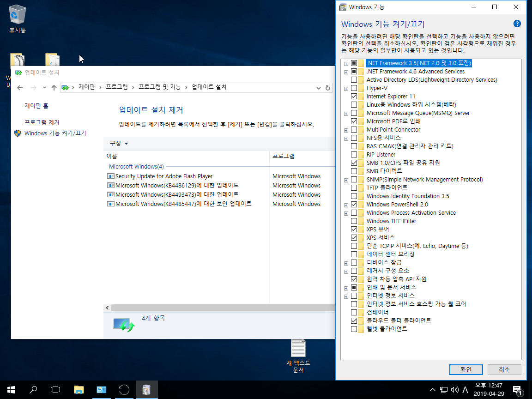Image resolution: width=532 pixels, height=399 pixels.
Task: Click 프로그램 및 기능 breadcrumb
Action: [159, 87]
